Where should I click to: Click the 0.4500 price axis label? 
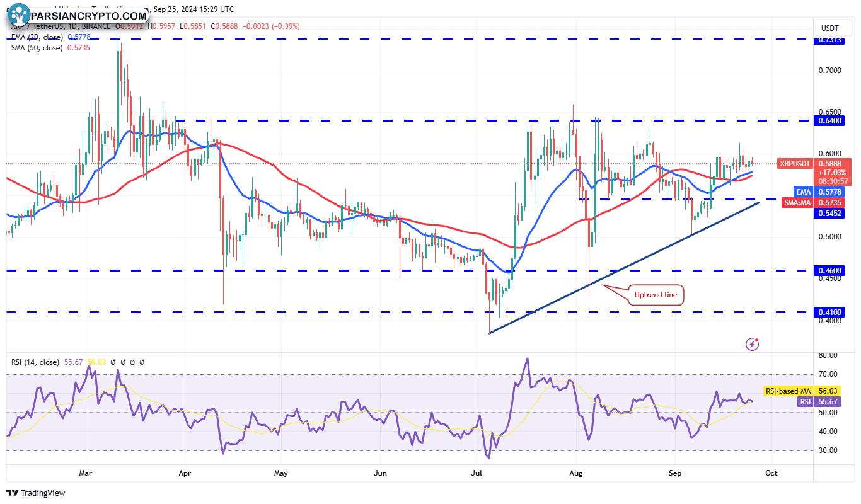pos(829,278)
